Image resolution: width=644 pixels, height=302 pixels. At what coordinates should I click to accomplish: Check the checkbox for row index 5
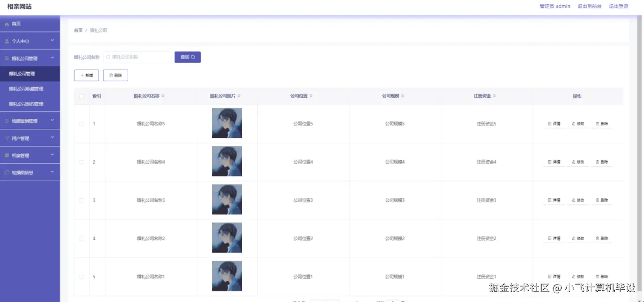tap(82, 277)
